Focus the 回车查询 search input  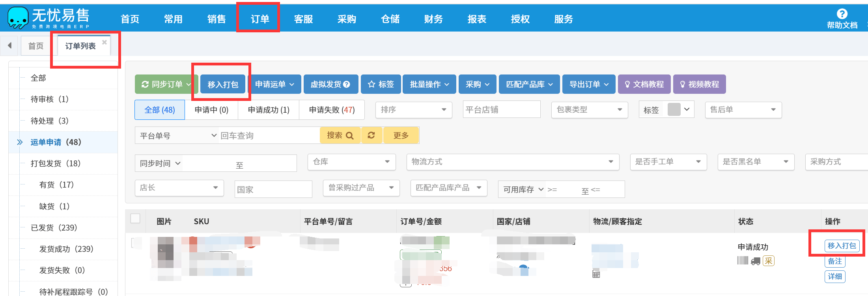[x=269, y=135]
